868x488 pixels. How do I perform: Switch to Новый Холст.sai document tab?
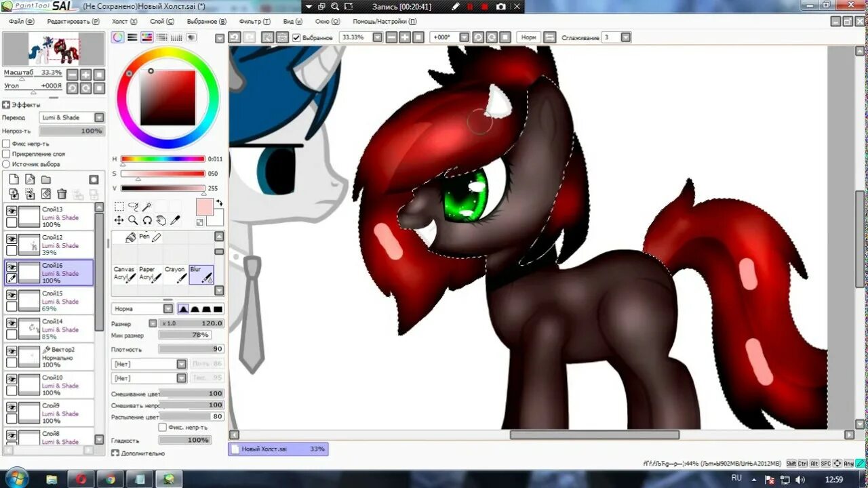[278, 449]
